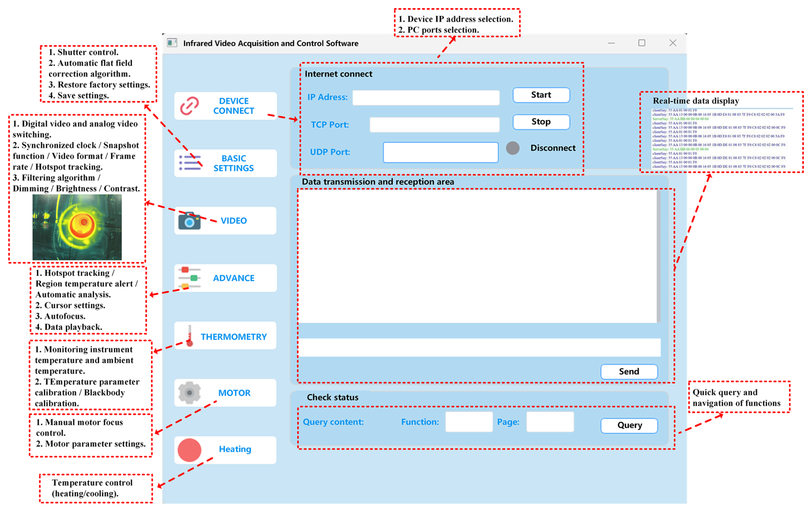Select the UDP Port input box

click(x=440, y=152)
